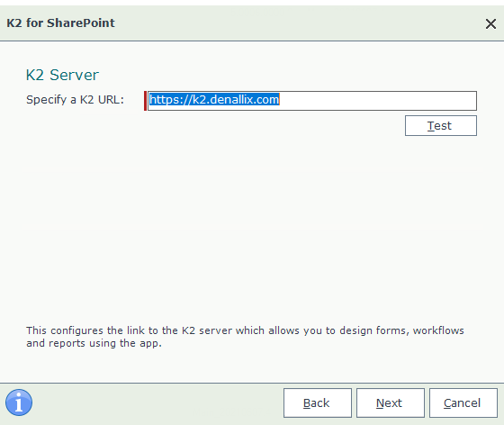Click the 'K2 for SharePoint' title text
The height and width of the screenshot is (425, 504).
60,23
